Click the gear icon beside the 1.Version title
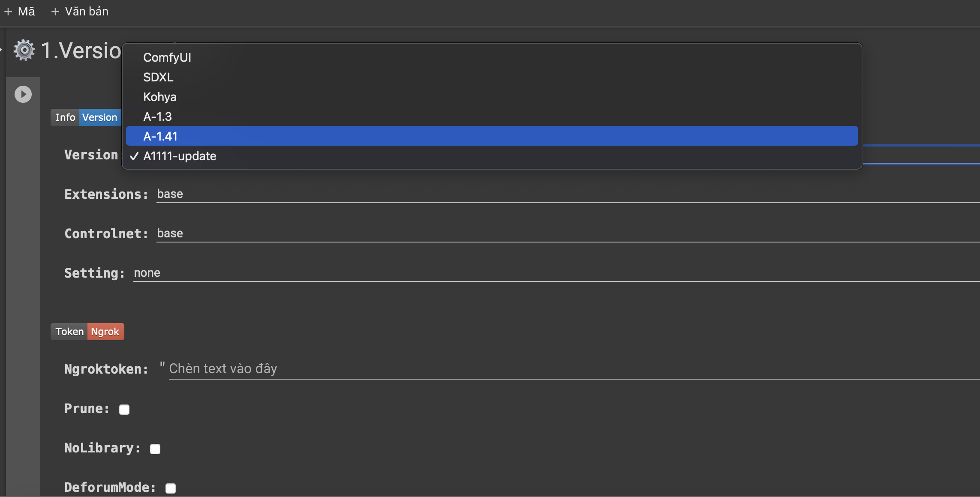Viewport: 980px width, 497px height. pos(24,51)
